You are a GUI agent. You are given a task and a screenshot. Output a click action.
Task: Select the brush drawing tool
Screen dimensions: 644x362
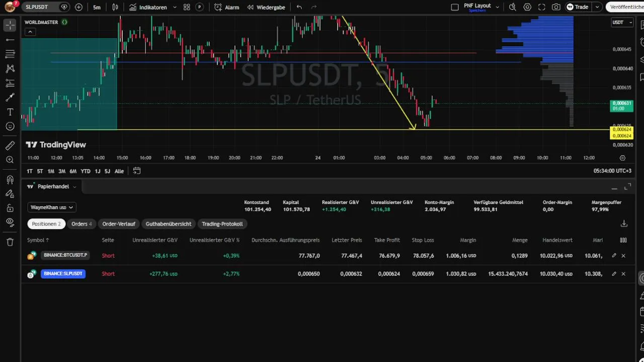[10, 98]
